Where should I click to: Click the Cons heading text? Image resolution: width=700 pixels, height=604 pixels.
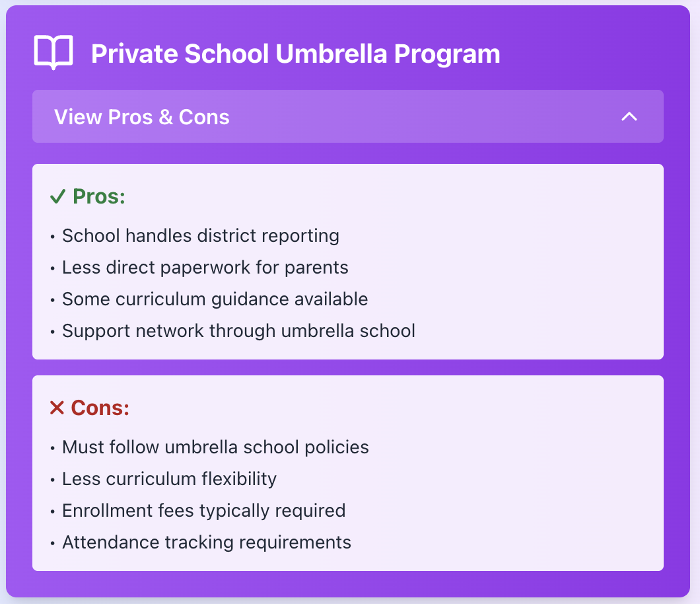coord(100,408)
